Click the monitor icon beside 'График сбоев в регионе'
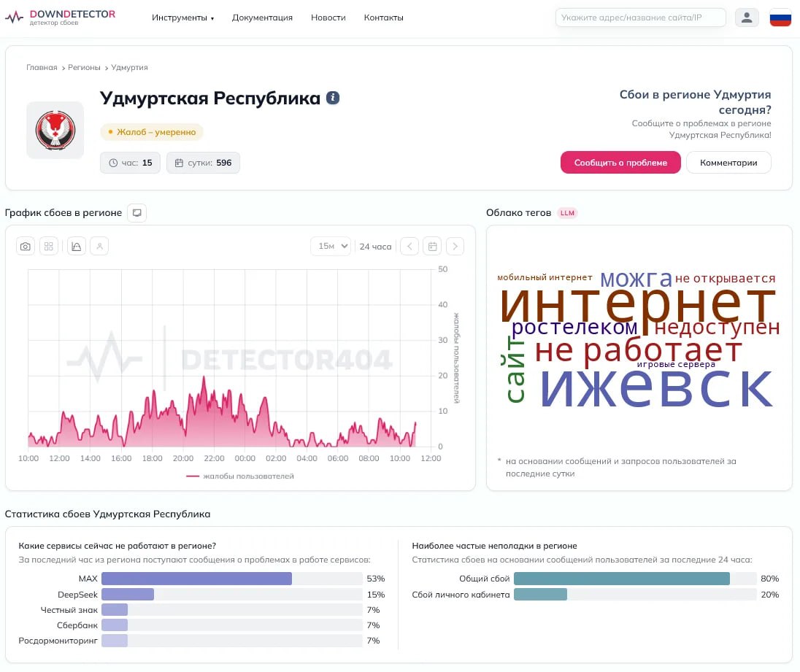Viewport: 800px width, 672px height. tap(136, 213)
